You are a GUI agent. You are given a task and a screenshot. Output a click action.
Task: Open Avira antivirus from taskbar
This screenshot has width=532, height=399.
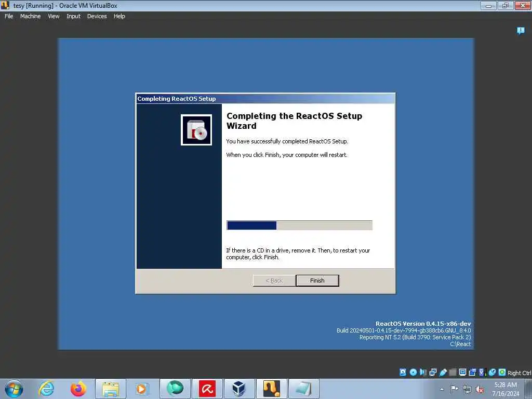[x=207, y=389]
